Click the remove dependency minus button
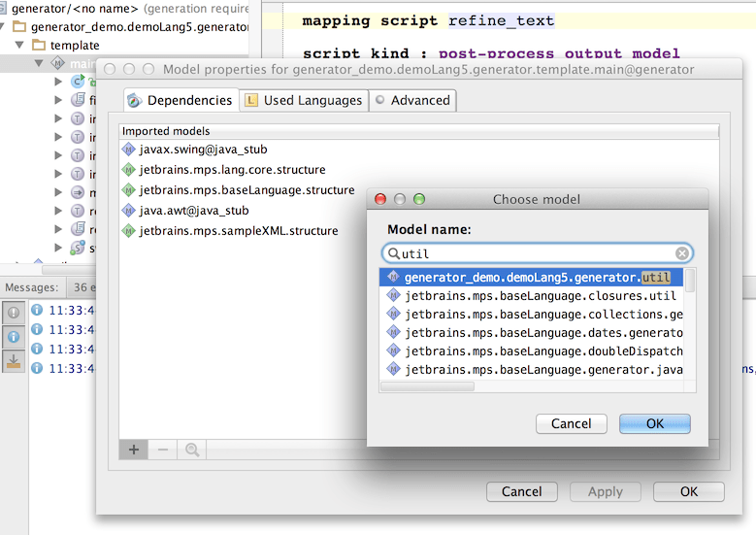756x535 pixels. pos(162,450)
